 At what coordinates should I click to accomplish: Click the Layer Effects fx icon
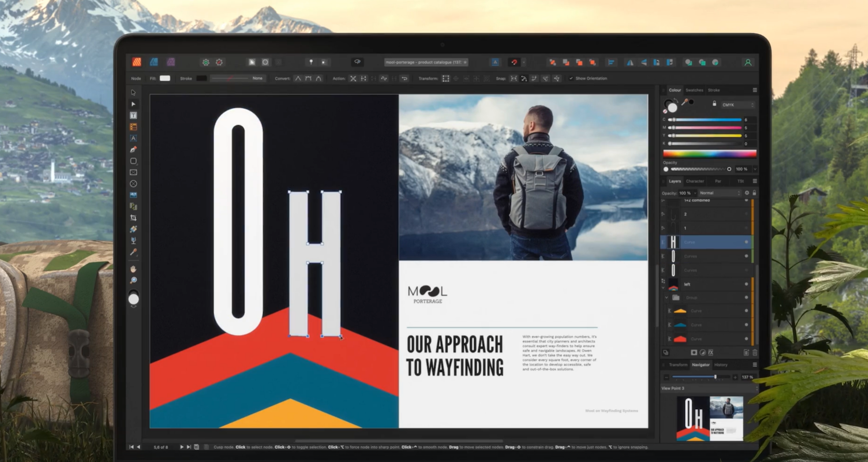710,352
